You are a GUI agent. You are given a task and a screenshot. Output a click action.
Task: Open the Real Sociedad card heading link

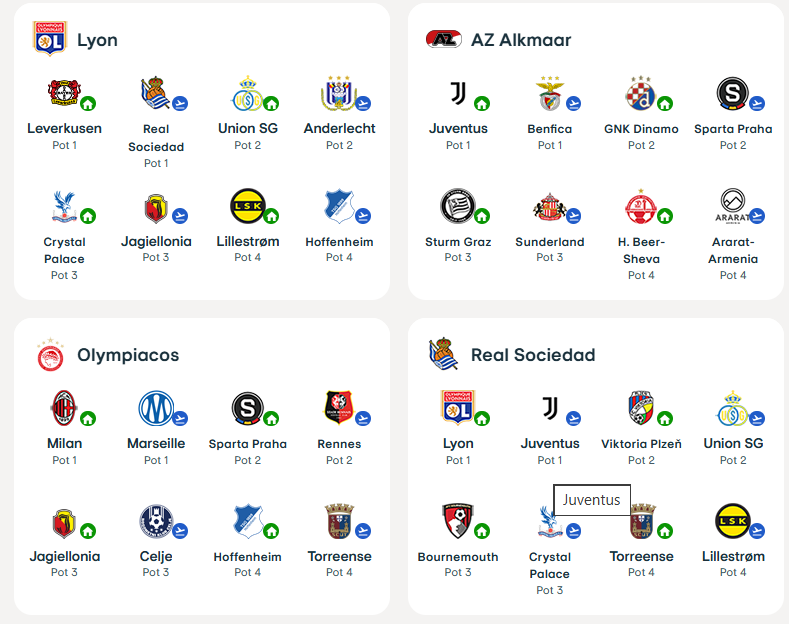point(533,355)
